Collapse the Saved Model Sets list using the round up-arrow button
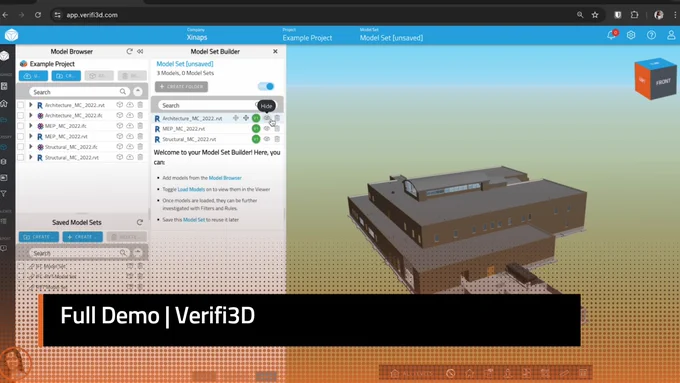This screenshot has width=680, height=383. click(x=137, y=252)
